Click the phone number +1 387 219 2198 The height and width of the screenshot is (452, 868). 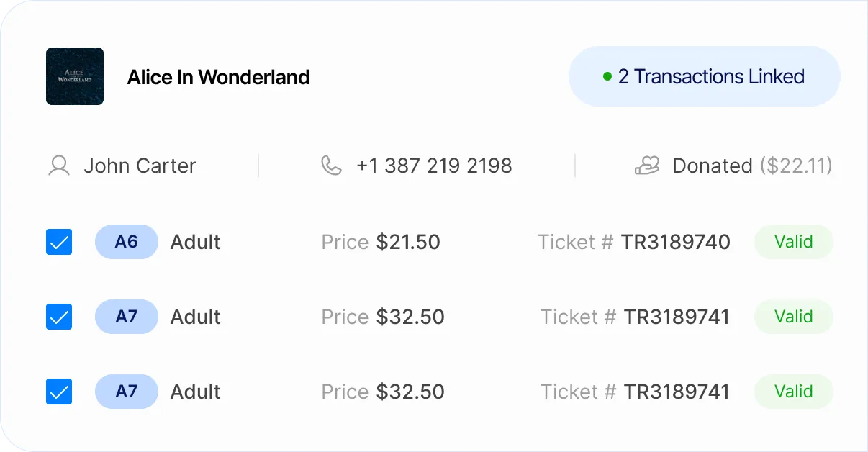click(x=434, y=166)
